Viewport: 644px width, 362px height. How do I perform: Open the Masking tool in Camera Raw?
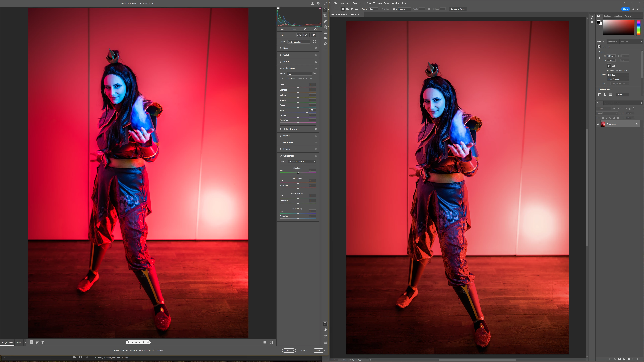coord(325,27)
